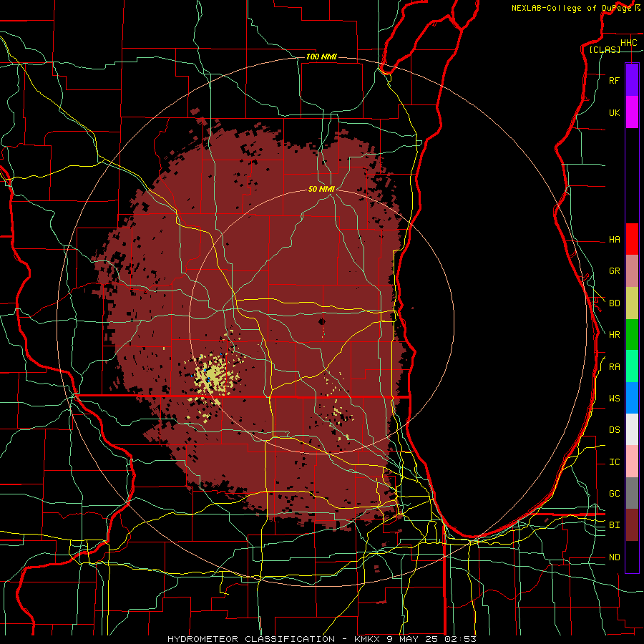Click the gray GC legend color swatch
This screenshot has width=644, height=644.
click(x=632, y=493)
